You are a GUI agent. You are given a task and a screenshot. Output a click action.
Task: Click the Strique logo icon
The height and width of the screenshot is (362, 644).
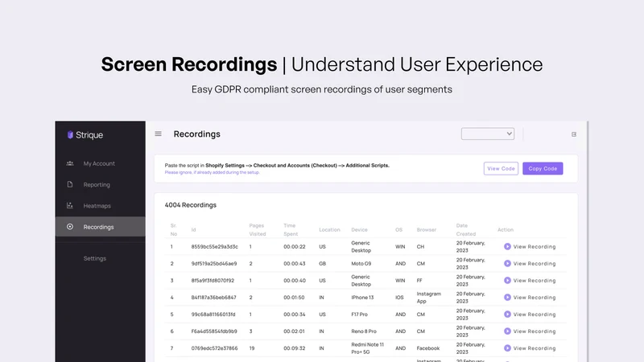click(70, 134)
